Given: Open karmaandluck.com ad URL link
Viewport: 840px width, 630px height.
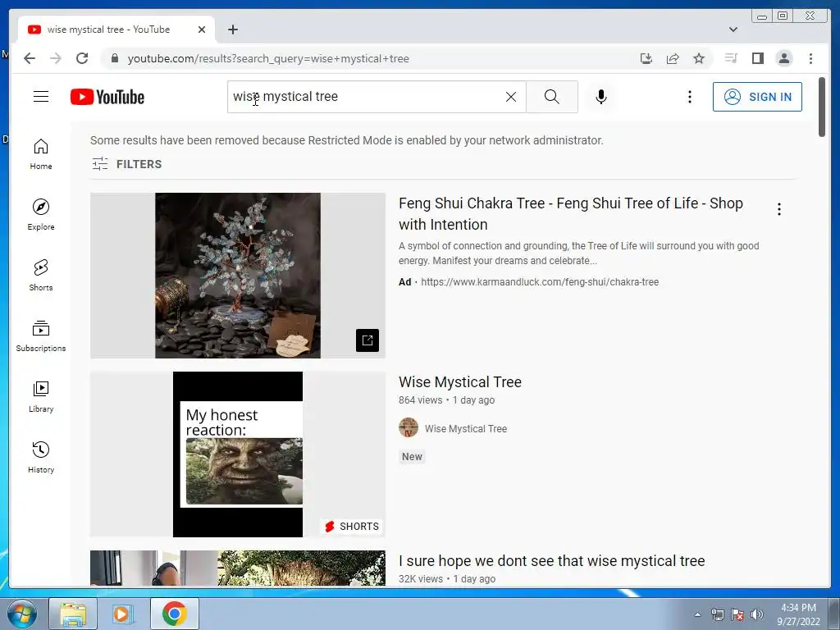Looking at the screenshot, I should click(x=540, y=282).
